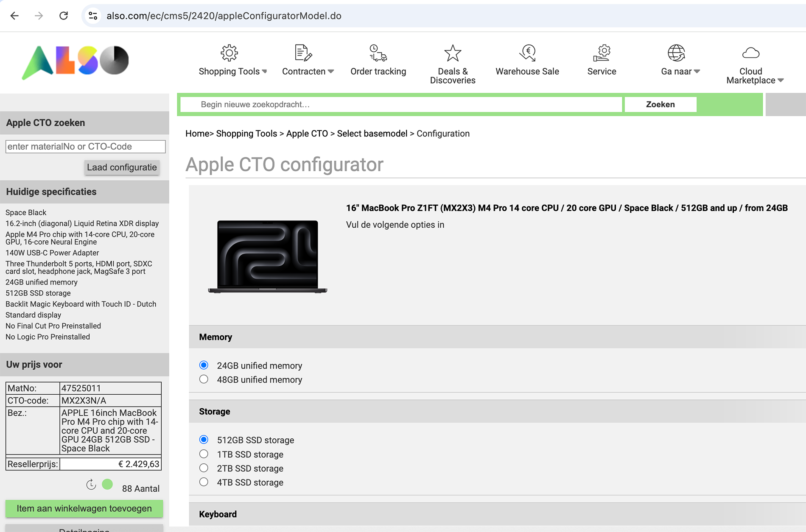Choose 4TB SSD storage
This screenshot has width=806, height=532.
[204, 482]
